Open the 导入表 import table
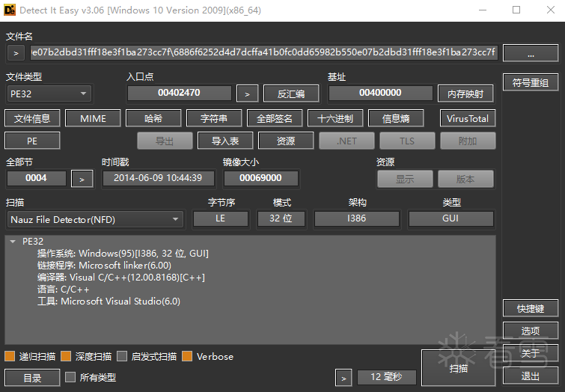The height and width of the screenshot is (392, 565). pos(225,141)
